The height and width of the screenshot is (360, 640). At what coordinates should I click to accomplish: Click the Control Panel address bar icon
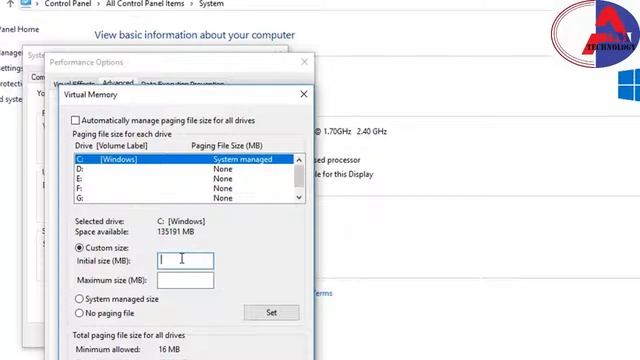coord(26,4)
